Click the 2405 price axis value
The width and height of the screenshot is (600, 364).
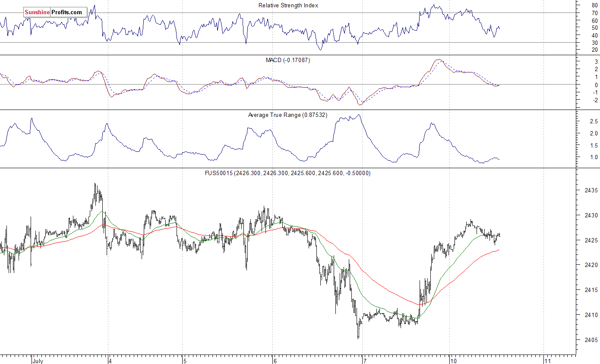click(591, 340)
